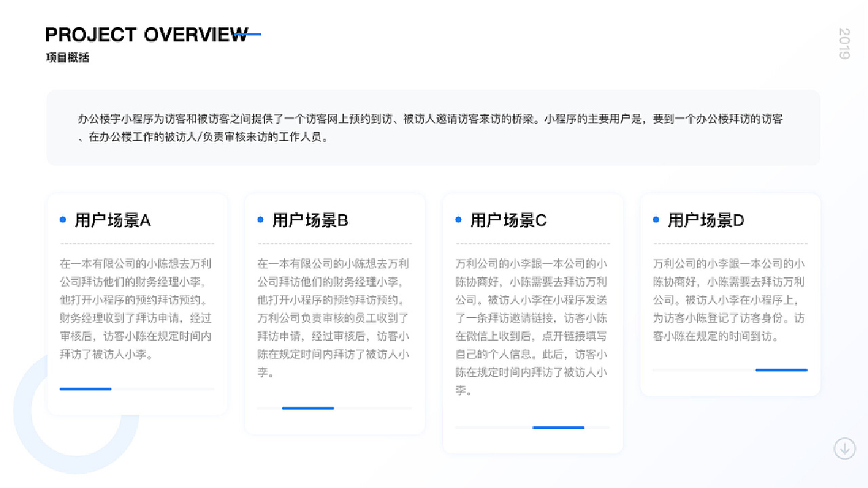Click the 2019 vertical year label

click(844, 43)
